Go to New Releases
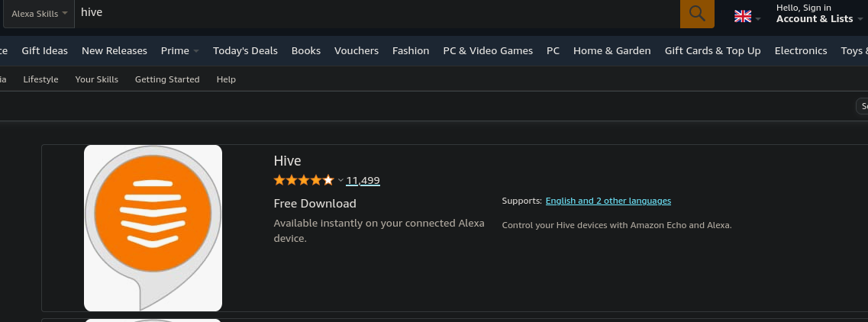Image resolution: width=868 pixels, height=322 pixels. 115,51
